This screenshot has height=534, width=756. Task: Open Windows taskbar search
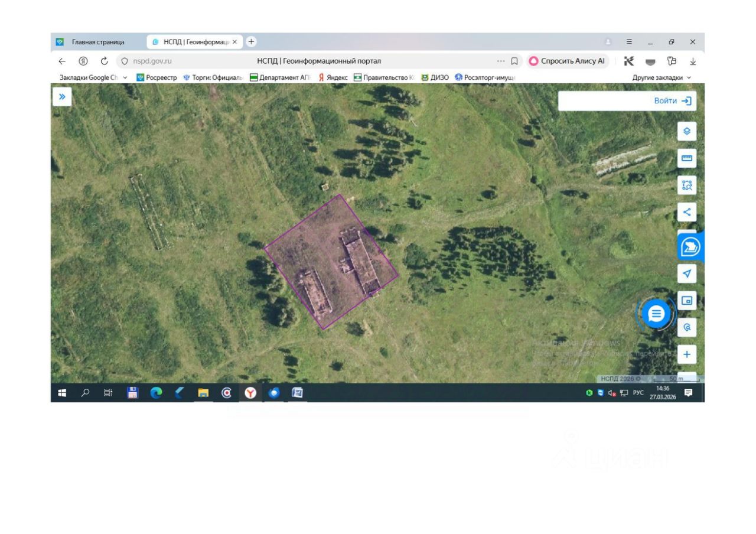[x=86, y=393]
